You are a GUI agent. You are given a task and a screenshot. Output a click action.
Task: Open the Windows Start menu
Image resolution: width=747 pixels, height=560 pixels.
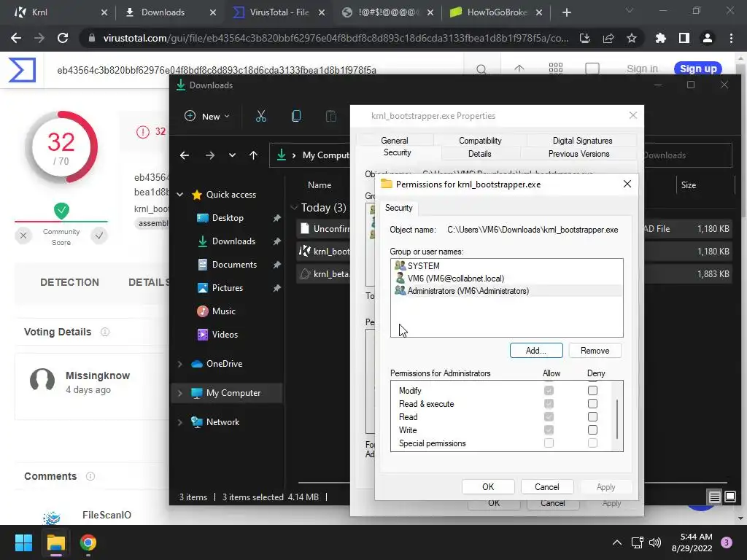click(x=23, y=542)
